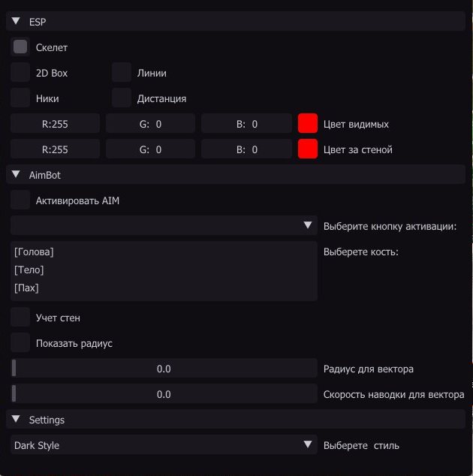473x476 pixels.
Task: Enable the Учет стен checkbox
Action: point(20,318)
